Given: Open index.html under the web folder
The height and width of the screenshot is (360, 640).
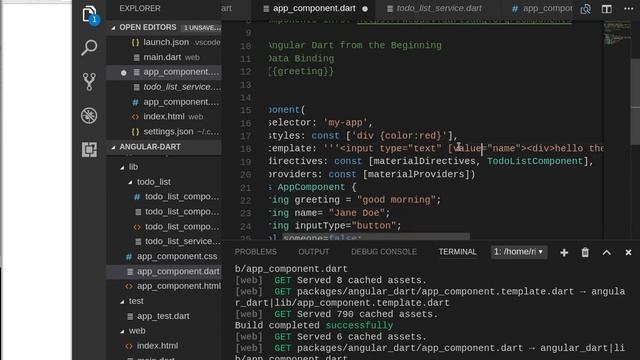Looking at the screenshot, I should coord(164,346).
